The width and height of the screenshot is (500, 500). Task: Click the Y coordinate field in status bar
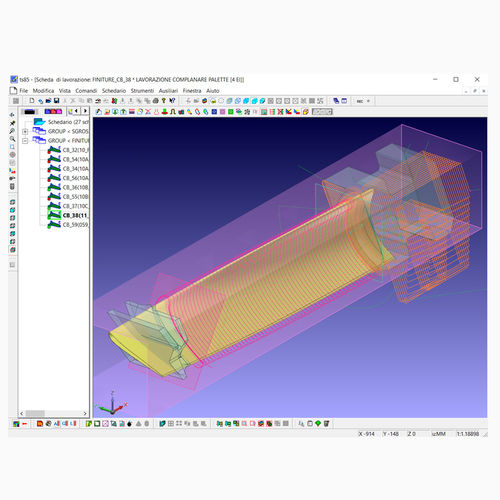(391, 434)
